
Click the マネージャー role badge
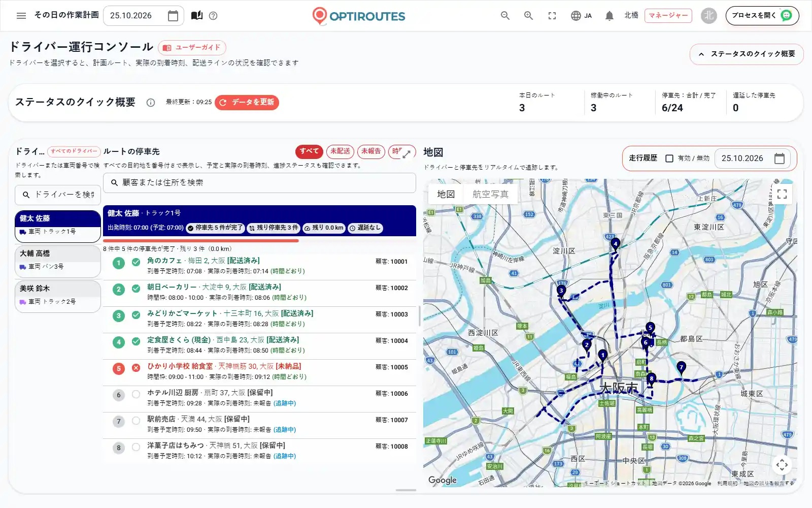[668, 16]
